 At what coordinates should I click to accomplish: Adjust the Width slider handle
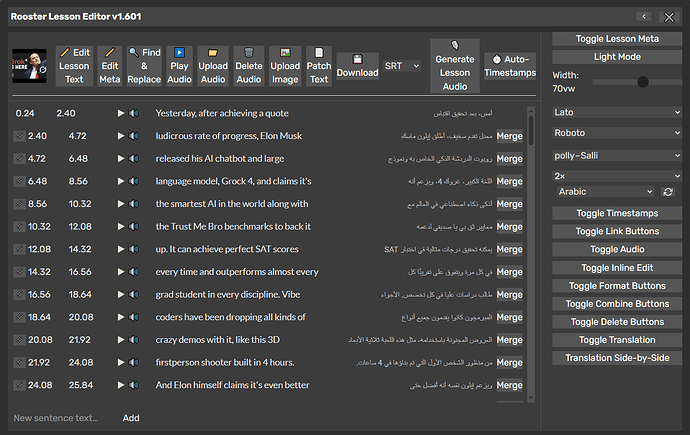pyautogui.click(x=643, y=82)
